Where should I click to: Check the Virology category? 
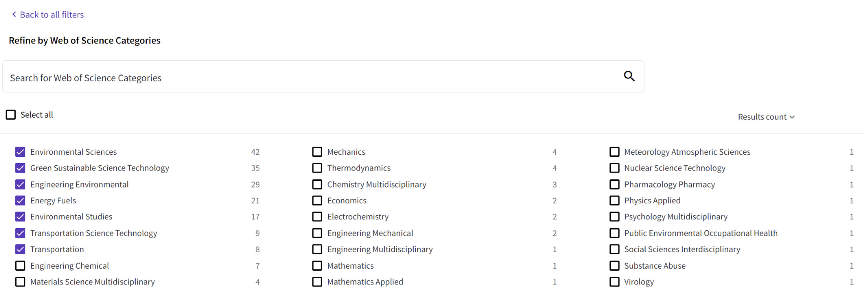click(x=614, y=282)
